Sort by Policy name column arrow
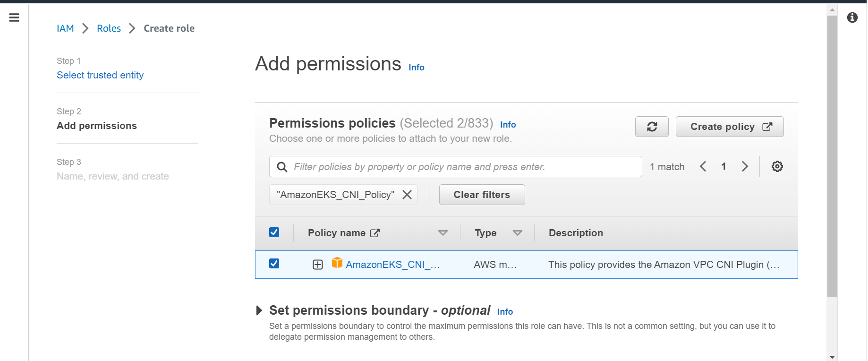868x361 pixels. [443, 233]
